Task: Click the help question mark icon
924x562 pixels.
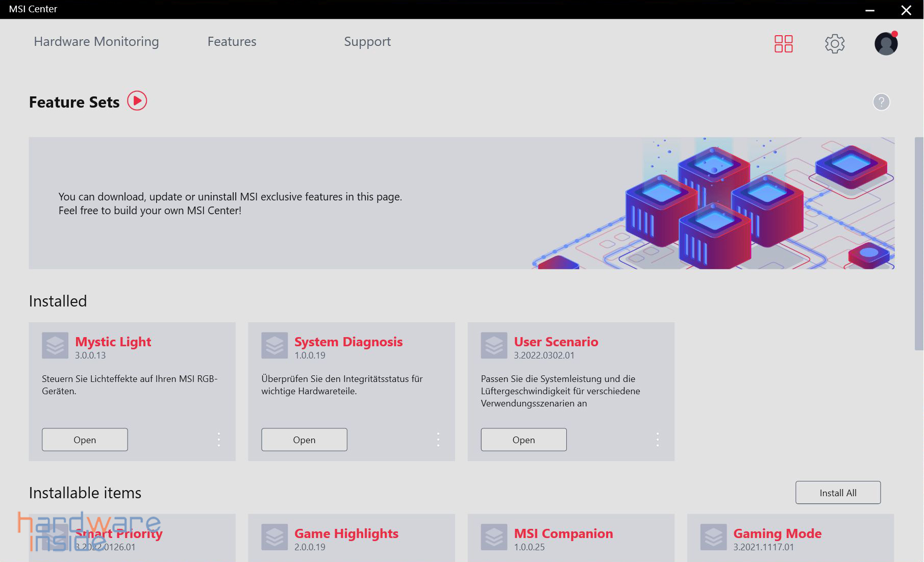Action: point(881,102)
